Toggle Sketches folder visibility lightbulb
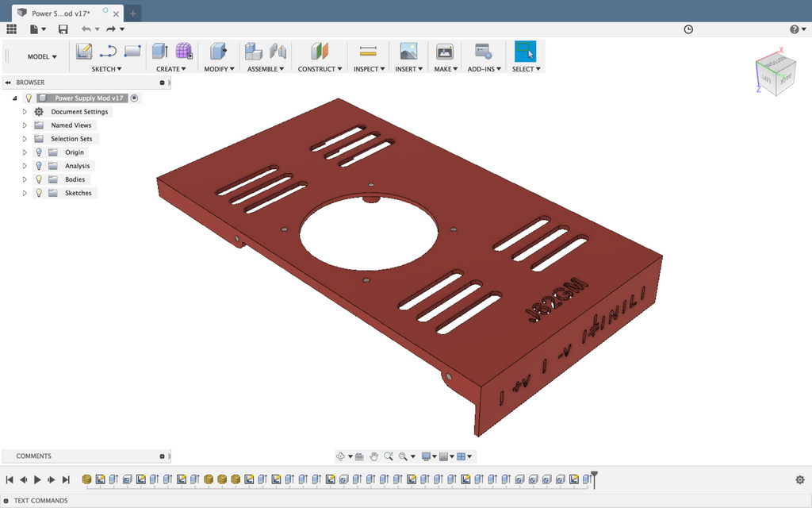Viewport: 812px width, 508px height. click(x=39, y=193)
